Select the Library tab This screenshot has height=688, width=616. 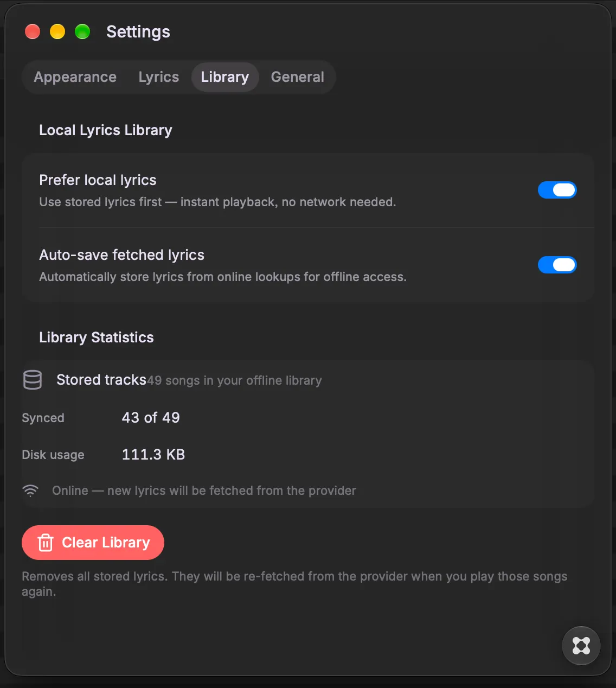coord(225,77)
